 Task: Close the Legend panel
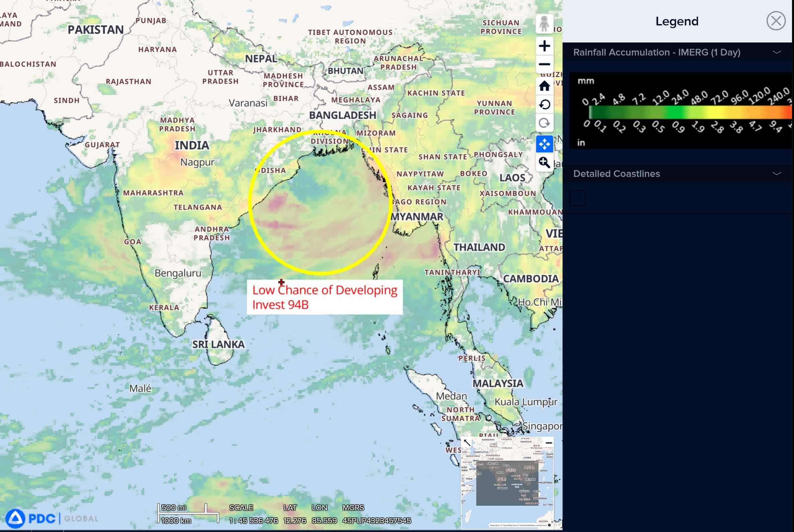coord(776,21)
